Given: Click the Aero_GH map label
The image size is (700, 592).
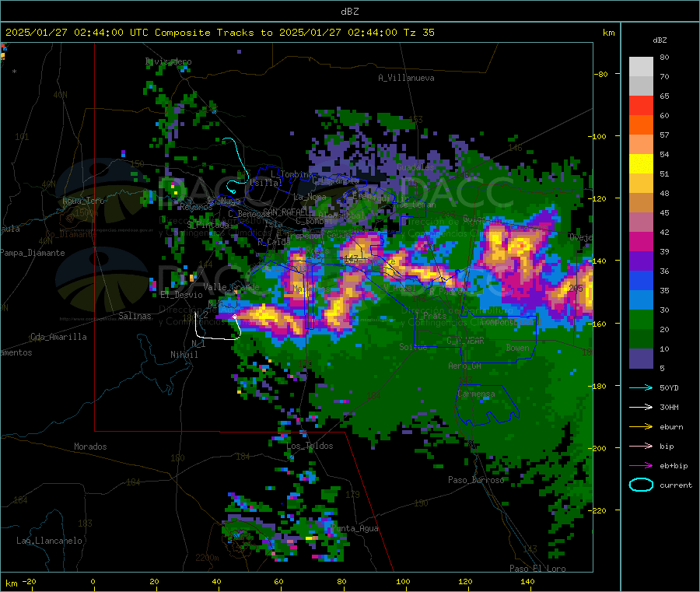Looking at the screenshot, I should 465,366.
